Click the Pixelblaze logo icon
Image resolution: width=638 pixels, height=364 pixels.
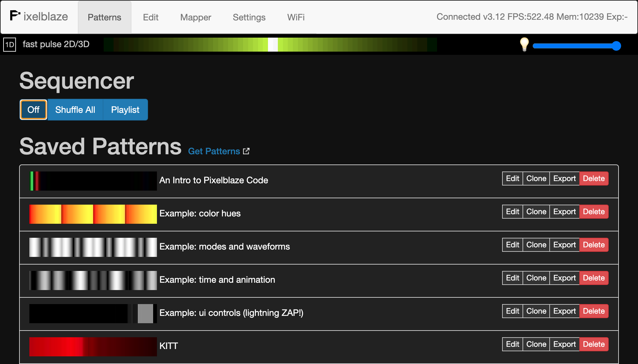click(x=15, y=15)
